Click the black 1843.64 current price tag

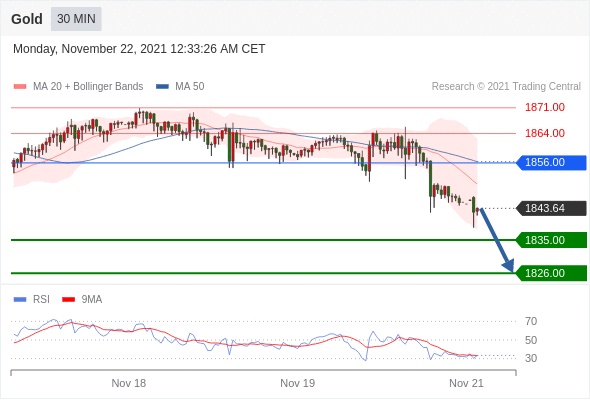pos(551,208)
